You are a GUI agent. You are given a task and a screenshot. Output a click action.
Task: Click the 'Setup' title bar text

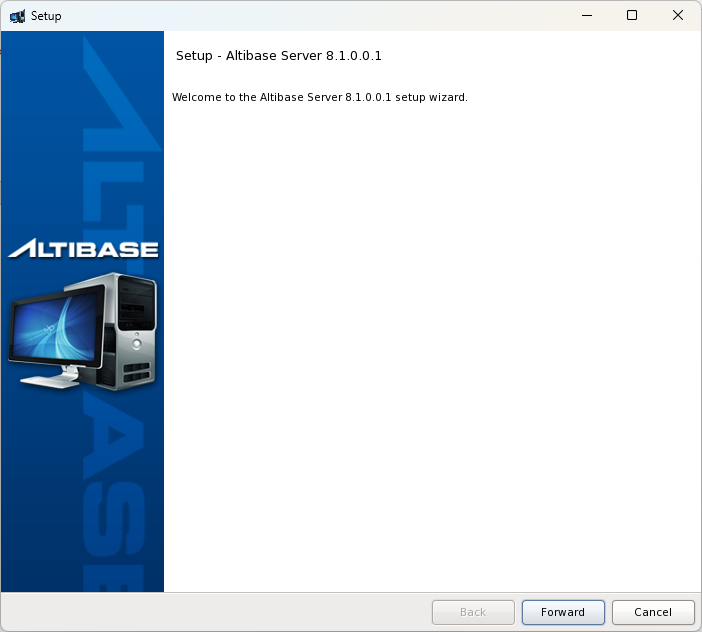pos(46,16)
